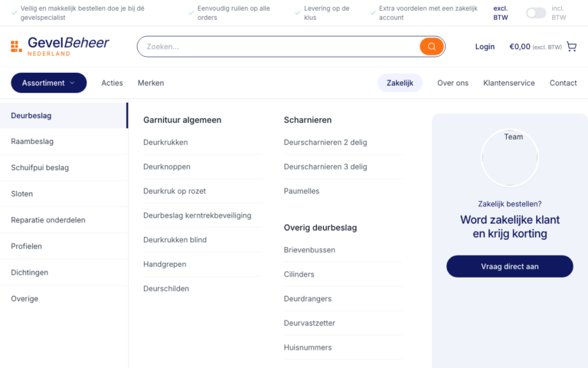
Task: Select Raambeslag category in sidebar
Action: [32, 142]
